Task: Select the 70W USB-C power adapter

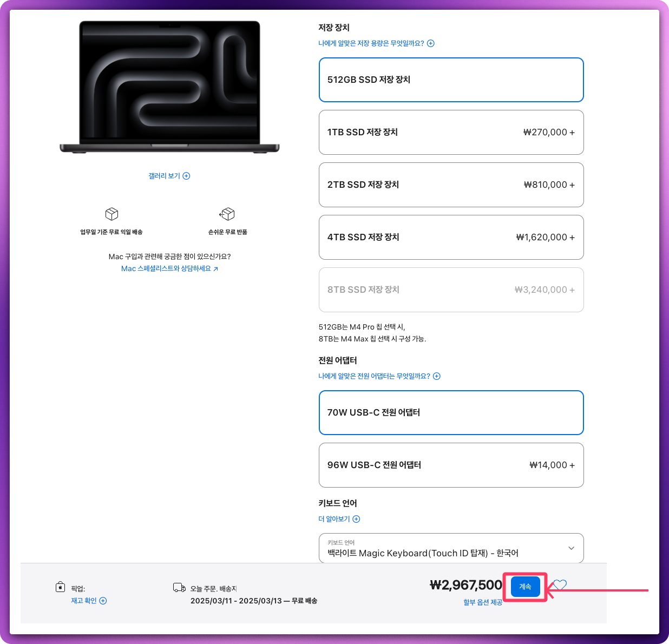Action: [451, 412]
